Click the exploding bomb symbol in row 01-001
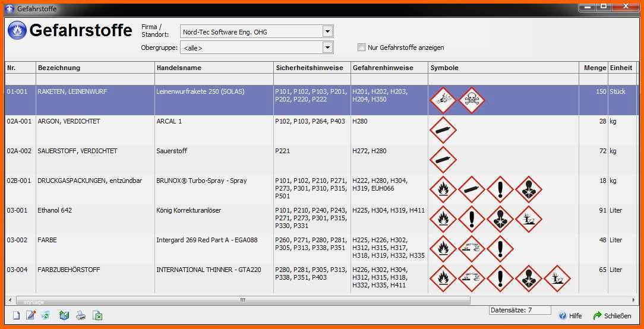This screenshot has height=329, width=644. [443, 100]
